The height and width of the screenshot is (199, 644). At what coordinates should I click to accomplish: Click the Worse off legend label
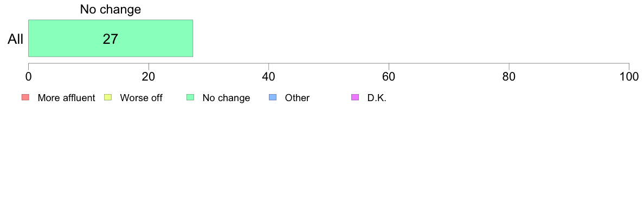tap(141, 98)
